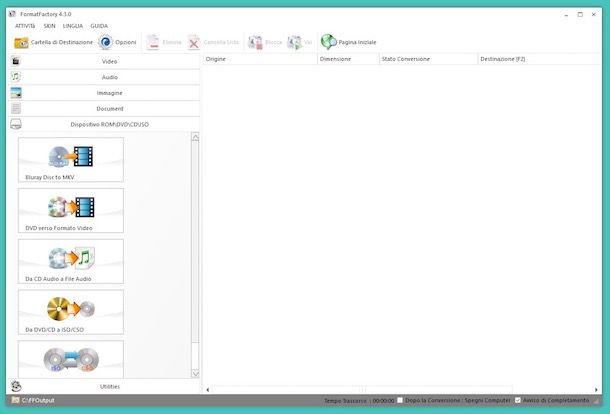
Task: Select Da DVD/CD a ISO/CSO
Action: (71, 312)
